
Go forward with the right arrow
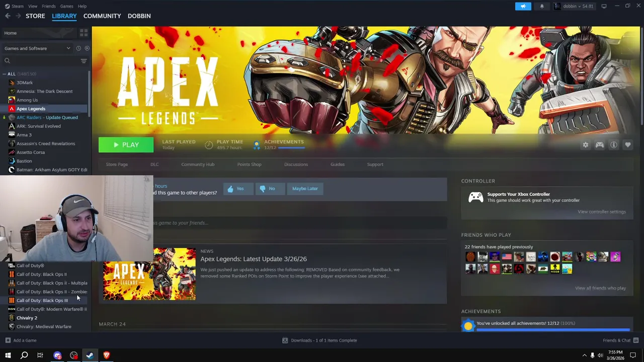18,16
